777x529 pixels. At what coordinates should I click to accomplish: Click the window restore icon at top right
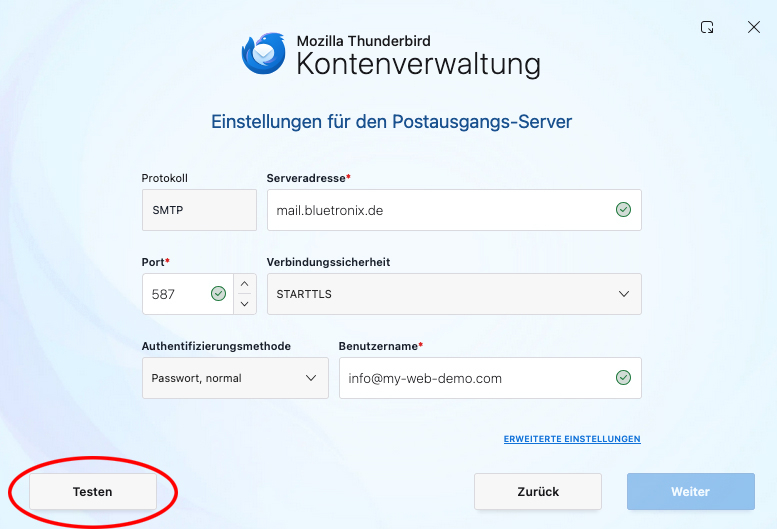[707, 27]
